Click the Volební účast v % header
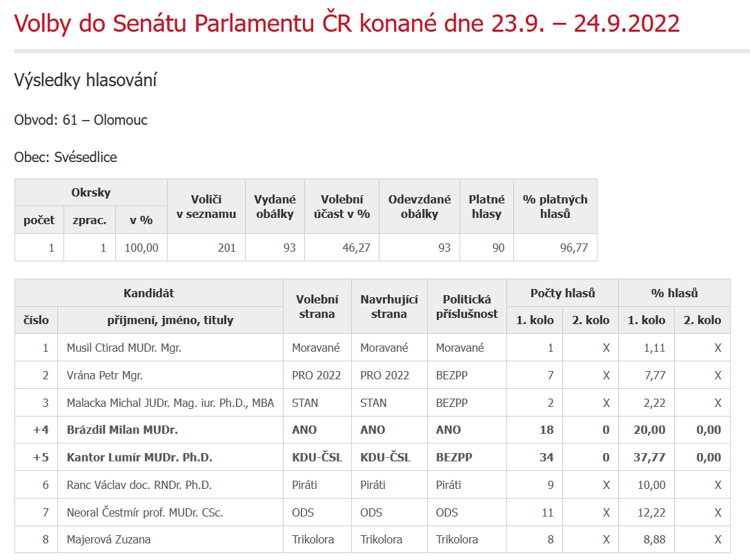 click(342, 207)
